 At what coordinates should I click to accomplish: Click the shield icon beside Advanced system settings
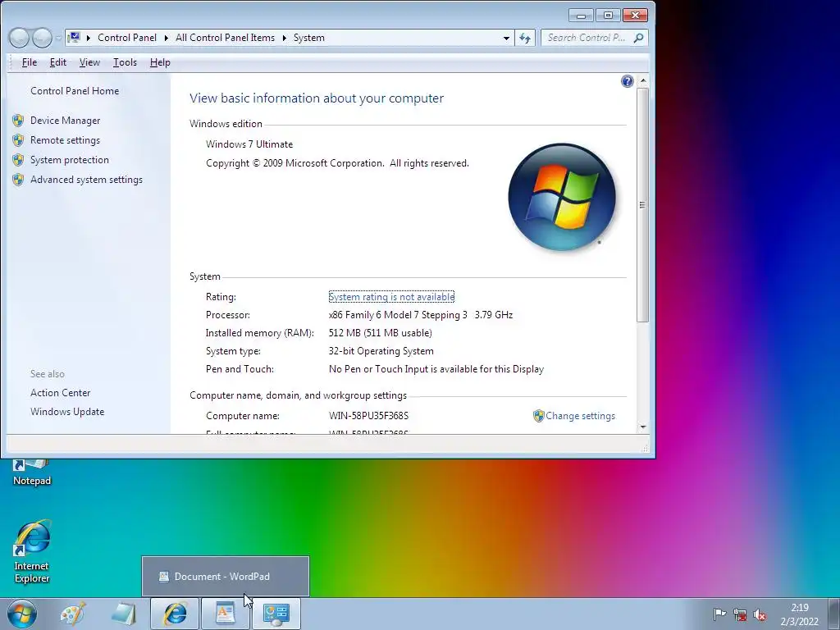(18, 180)
